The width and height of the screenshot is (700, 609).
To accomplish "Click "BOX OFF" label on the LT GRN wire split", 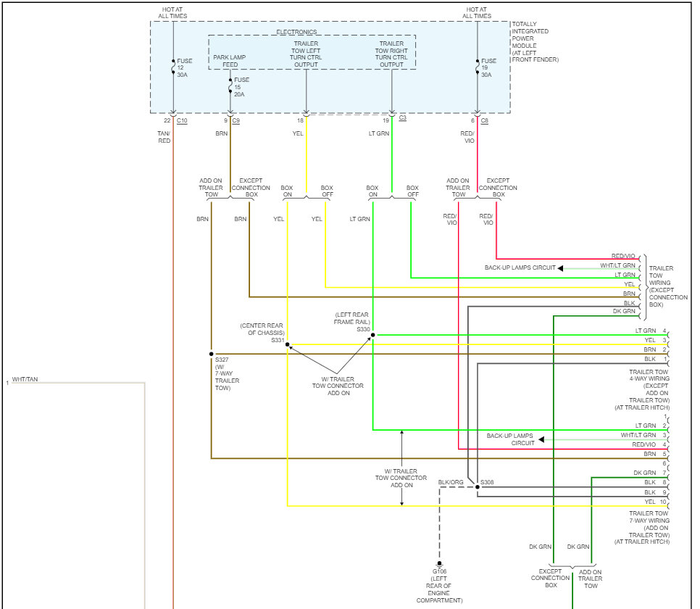I will [x=412, y=191].
